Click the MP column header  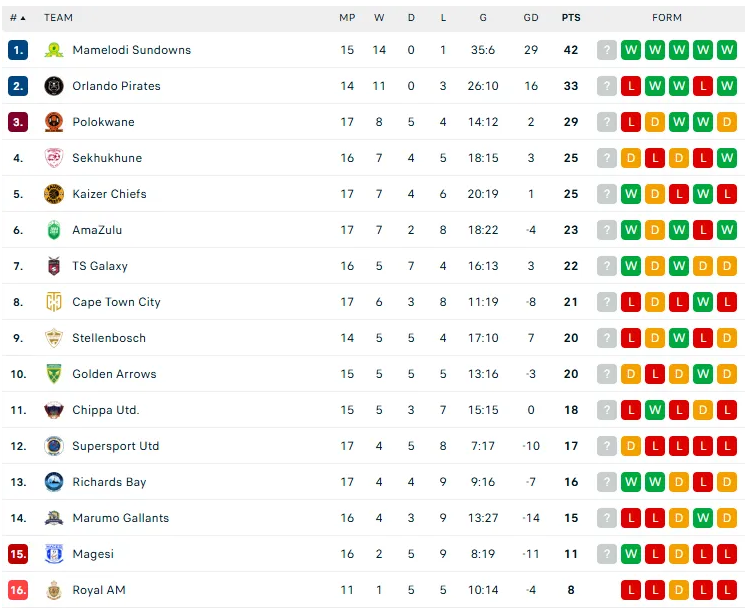tap(347, 18)
